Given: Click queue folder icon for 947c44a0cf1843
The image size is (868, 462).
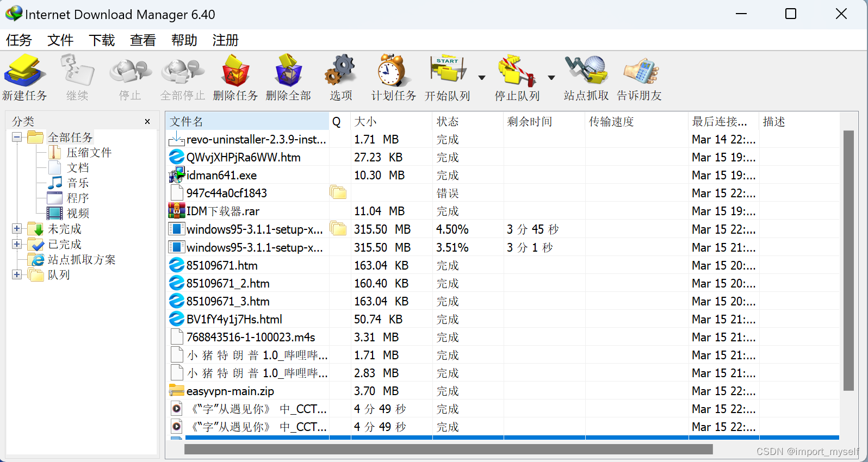Looking at the screenshot, I should pyautogui.click(x=338, y=192).
